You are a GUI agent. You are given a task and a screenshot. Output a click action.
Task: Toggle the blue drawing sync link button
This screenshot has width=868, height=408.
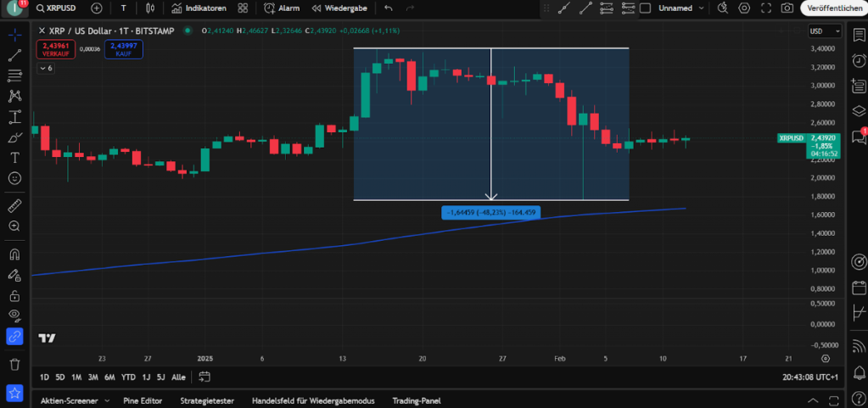tap(15, 336)
